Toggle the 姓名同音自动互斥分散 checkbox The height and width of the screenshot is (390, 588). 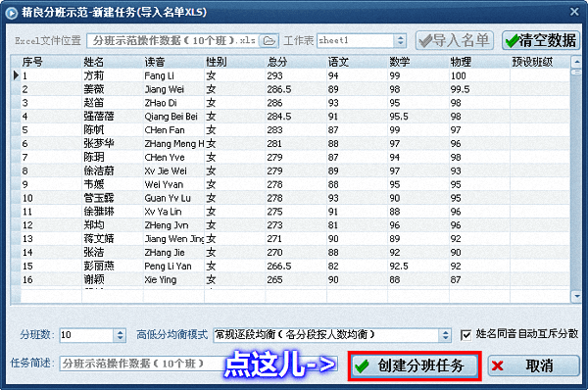(x=465, y=335)
